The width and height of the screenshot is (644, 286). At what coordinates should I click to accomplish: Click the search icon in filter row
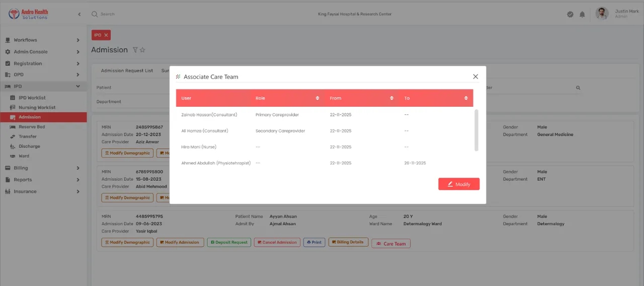point(578,88)
